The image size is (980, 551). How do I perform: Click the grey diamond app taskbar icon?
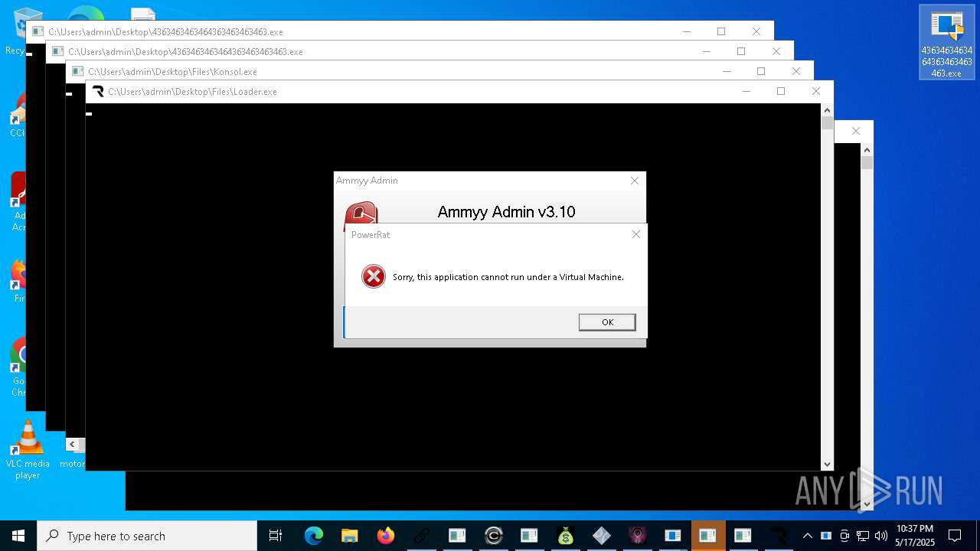(x=601, y=536)
